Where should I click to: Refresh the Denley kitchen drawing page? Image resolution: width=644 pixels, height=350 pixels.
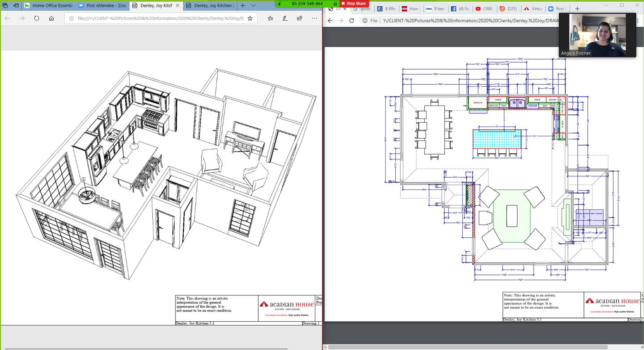(x=37, y=18)
